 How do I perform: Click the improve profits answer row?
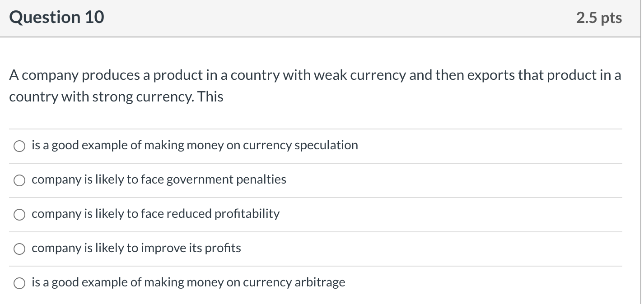coord(136,248)
